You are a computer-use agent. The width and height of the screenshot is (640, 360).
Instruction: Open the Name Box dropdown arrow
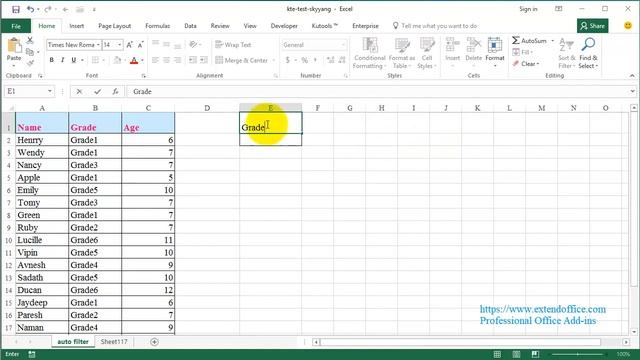tap(49, 91)
